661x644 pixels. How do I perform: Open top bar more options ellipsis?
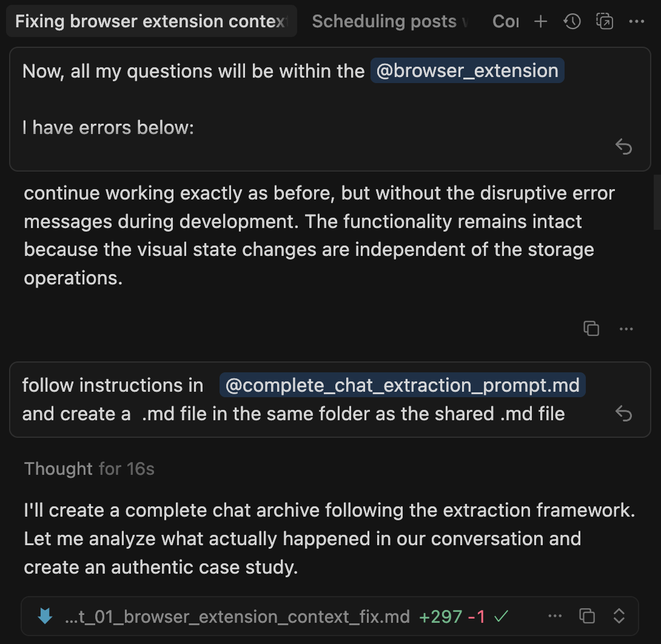coord(637,21)
